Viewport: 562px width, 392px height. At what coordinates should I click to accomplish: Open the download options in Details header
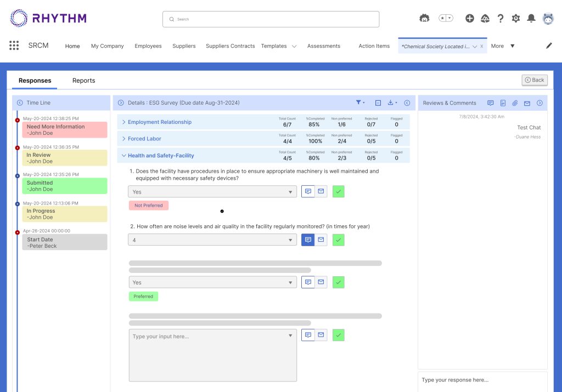(x=392, y=103)
